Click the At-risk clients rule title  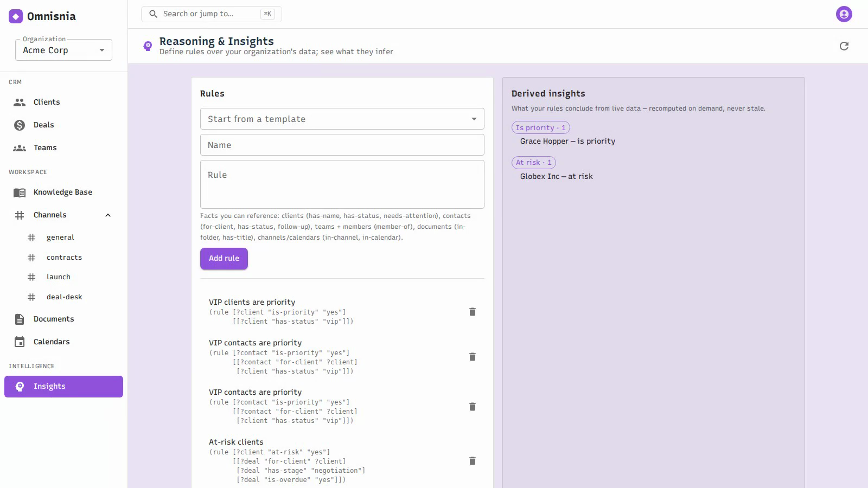[236, 442]
